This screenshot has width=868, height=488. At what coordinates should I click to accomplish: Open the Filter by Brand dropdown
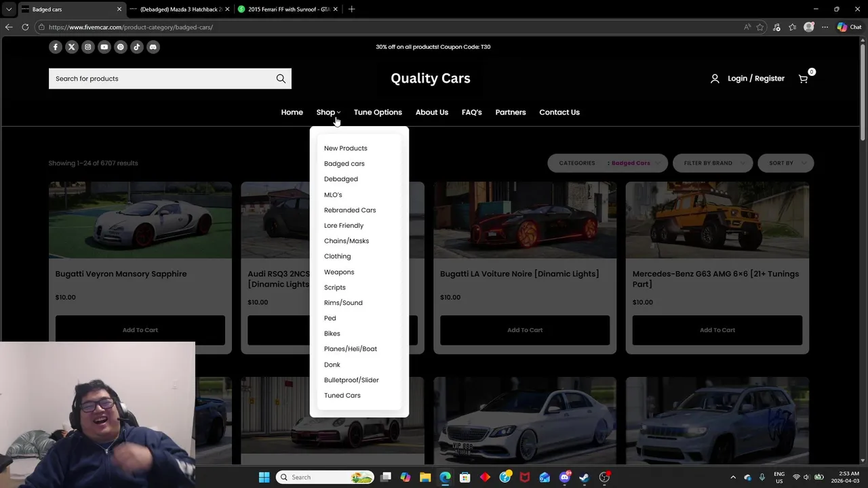(714, 163)
